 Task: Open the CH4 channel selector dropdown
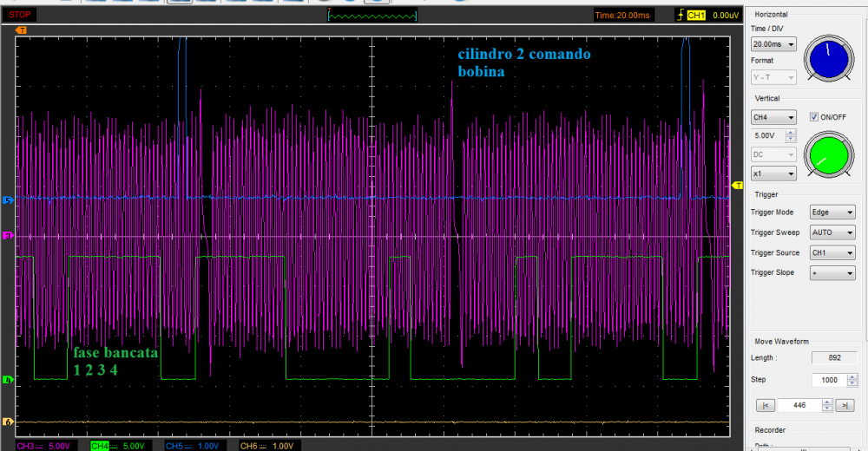[773, 117]
